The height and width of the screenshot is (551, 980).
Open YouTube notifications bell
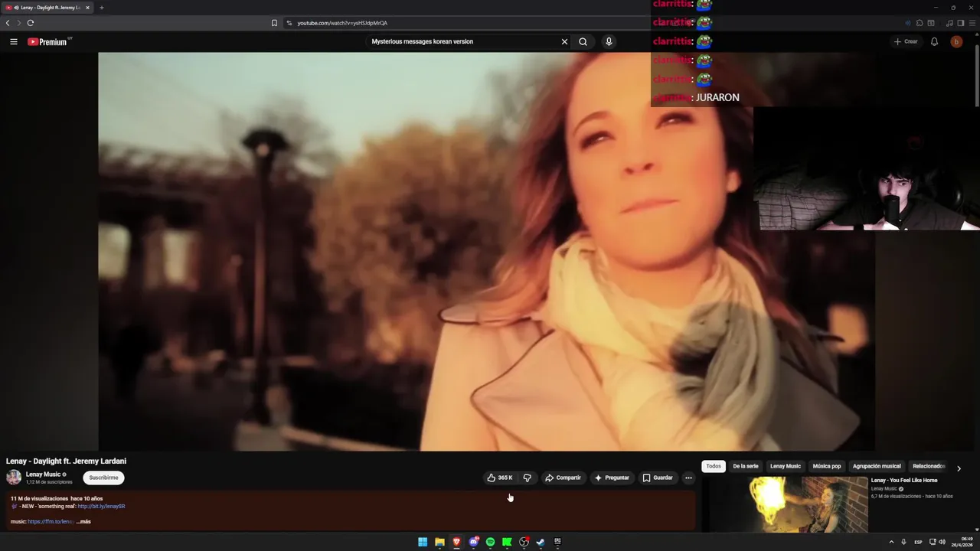point(934,41)
